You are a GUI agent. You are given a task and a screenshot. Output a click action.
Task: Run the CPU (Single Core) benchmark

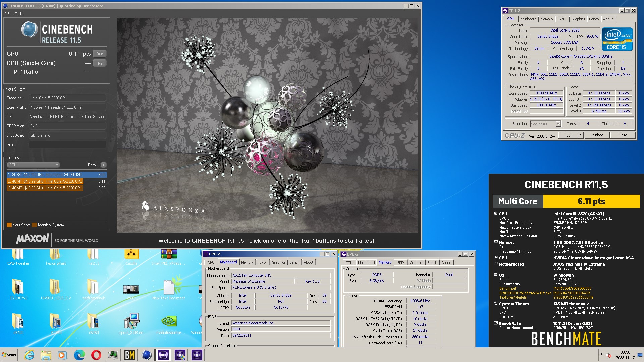tap(100, 63)
